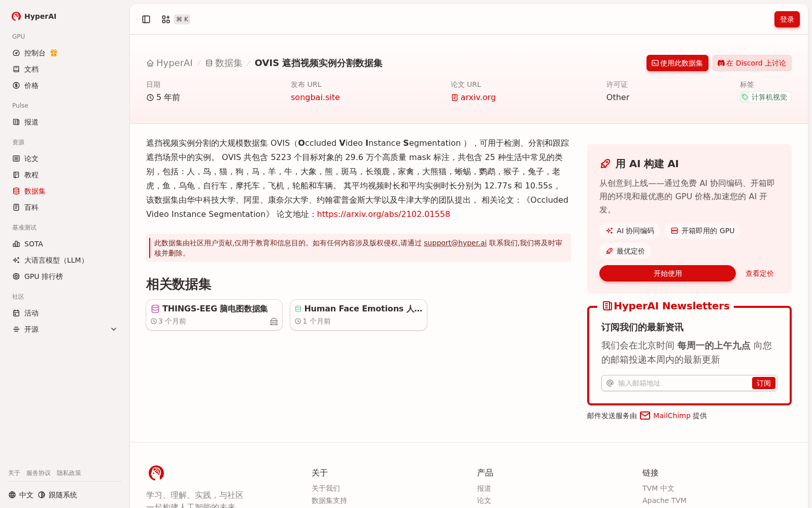Open 论文 in sidebar
The image size is (812, 508).
pos(31,158)
